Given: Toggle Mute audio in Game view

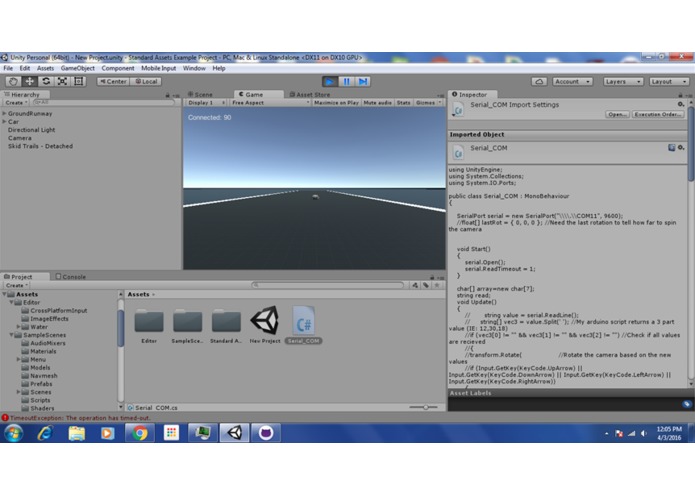Looking at the screenshot, I should click(377, 103).
